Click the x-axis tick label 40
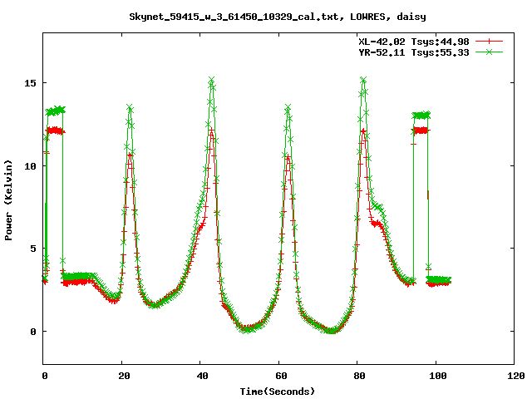Image resolution: width=532 pixels, height=399 pixels. click(203, 376)
